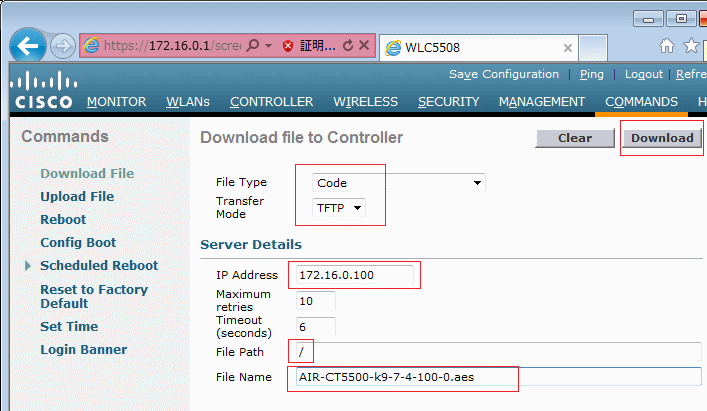Click the red certificate error shield icon

288,46
